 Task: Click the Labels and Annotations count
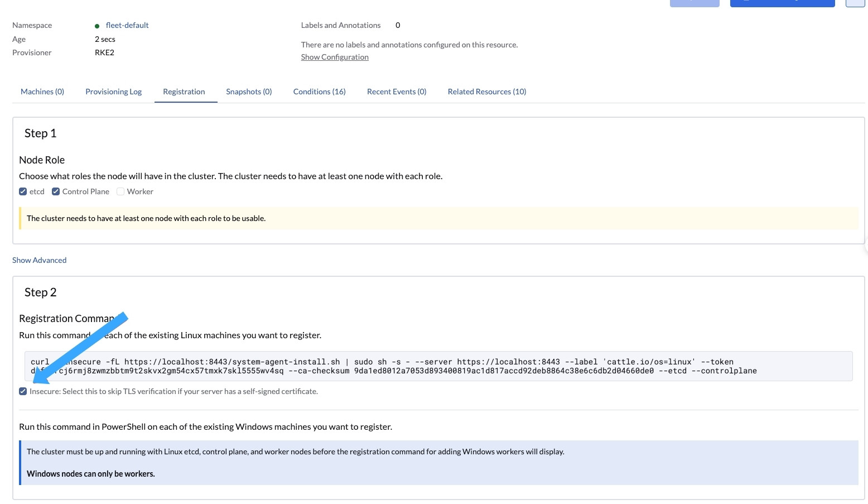pos(398,25)
